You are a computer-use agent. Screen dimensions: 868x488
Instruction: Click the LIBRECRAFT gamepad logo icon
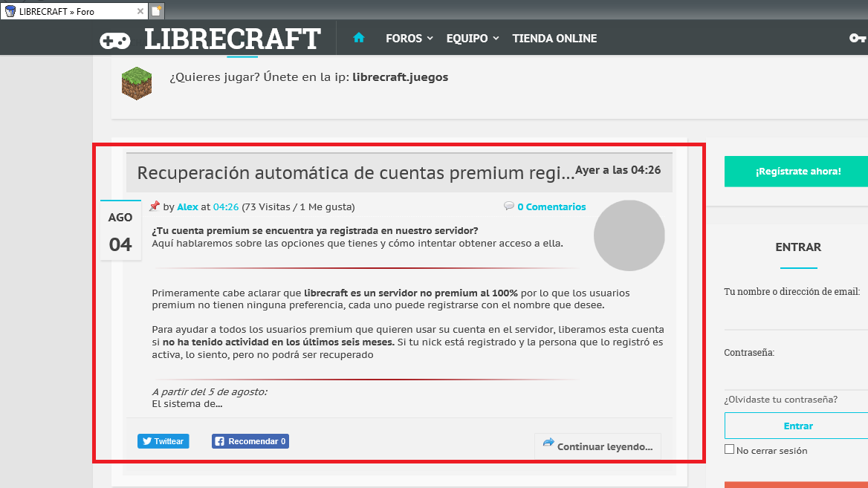115,40
